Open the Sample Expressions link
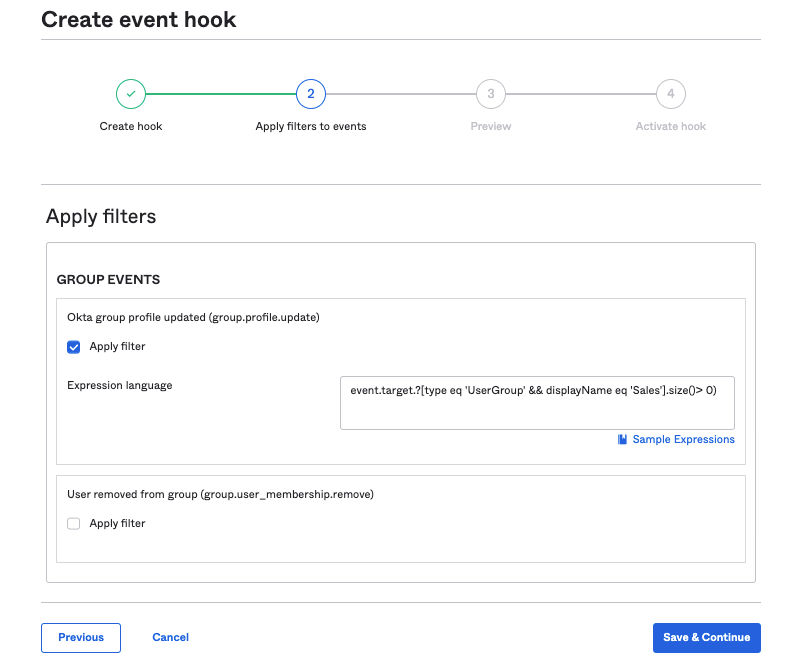This screenshot has width=792, height=668. point(683,440)
